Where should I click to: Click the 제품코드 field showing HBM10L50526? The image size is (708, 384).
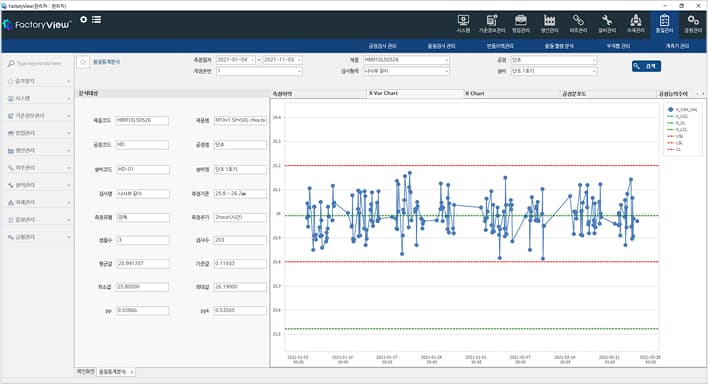coord(142,121)
